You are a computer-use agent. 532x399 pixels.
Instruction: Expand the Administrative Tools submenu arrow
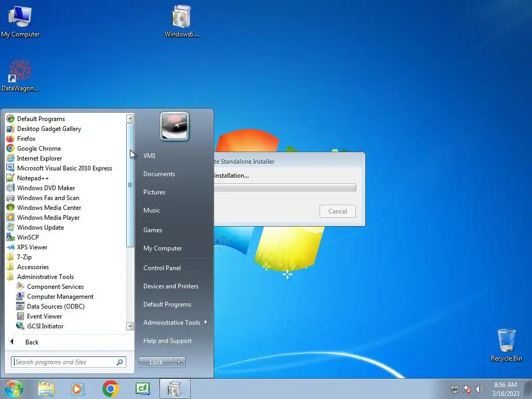pos(206,322)
